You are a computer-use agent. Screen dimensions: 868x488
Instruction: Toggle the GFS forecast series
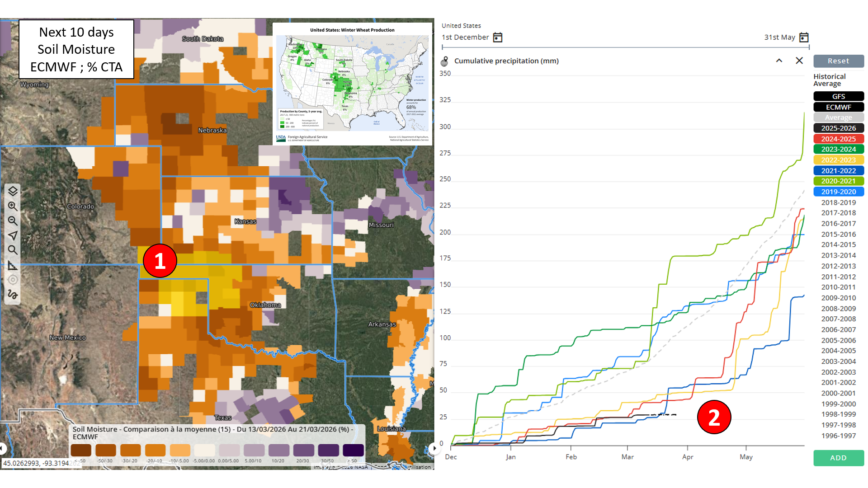click(838, 96)
